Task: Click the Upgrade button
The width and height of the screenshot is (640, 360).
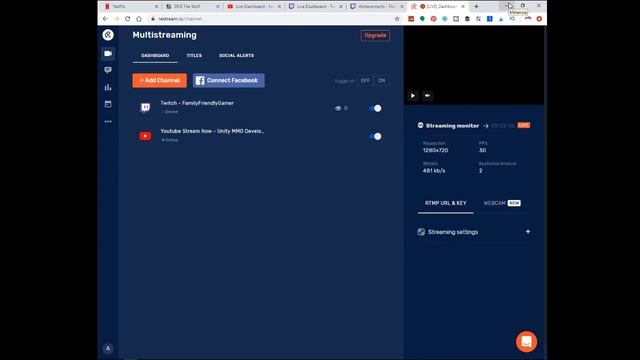Action: click(x=375, y=36)
